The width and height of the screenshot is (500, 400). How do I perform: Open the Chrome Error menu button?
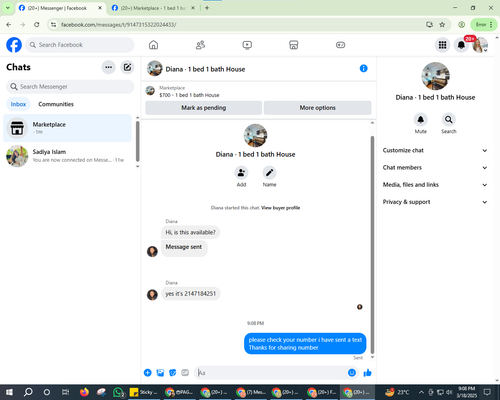484,24
